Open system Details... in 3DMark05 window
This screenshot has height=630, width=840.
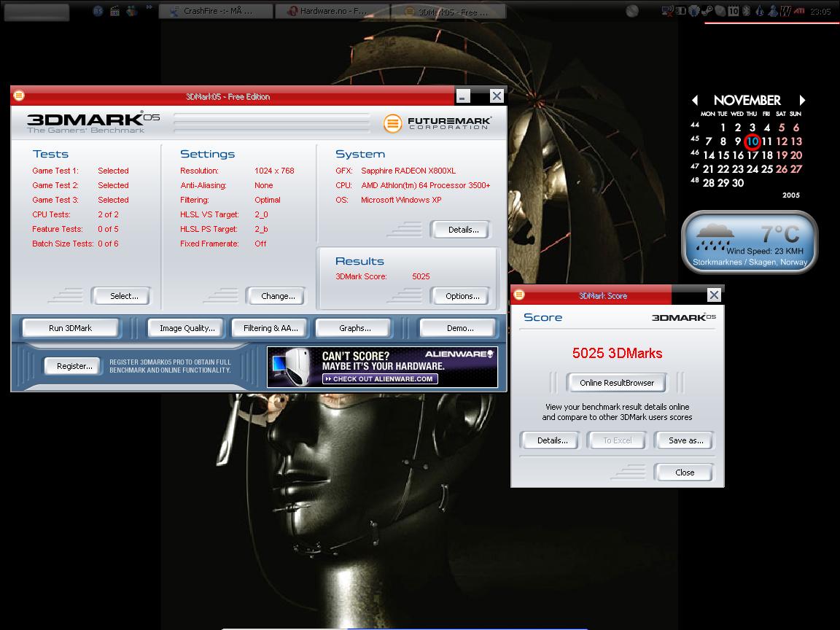460,229
